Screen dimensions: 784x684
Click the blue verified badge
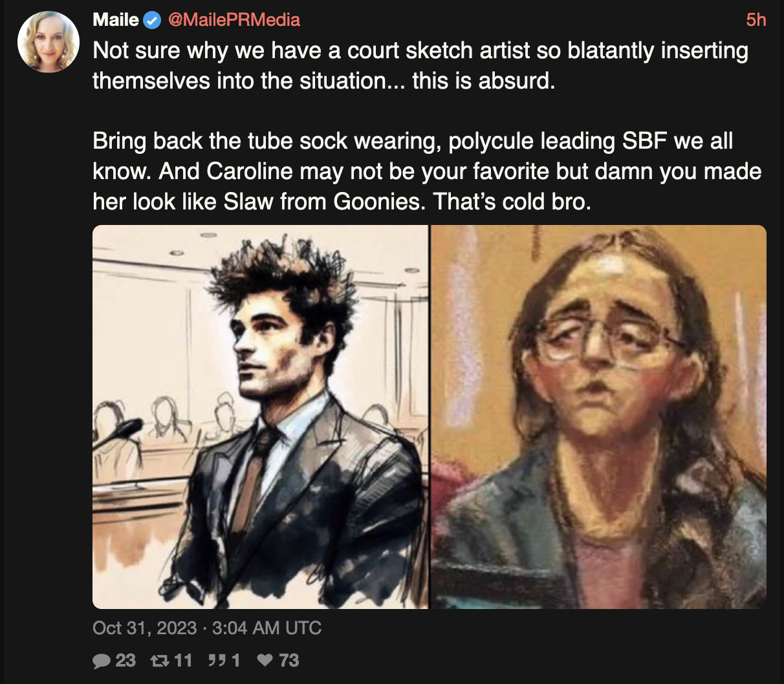point(152,20)
